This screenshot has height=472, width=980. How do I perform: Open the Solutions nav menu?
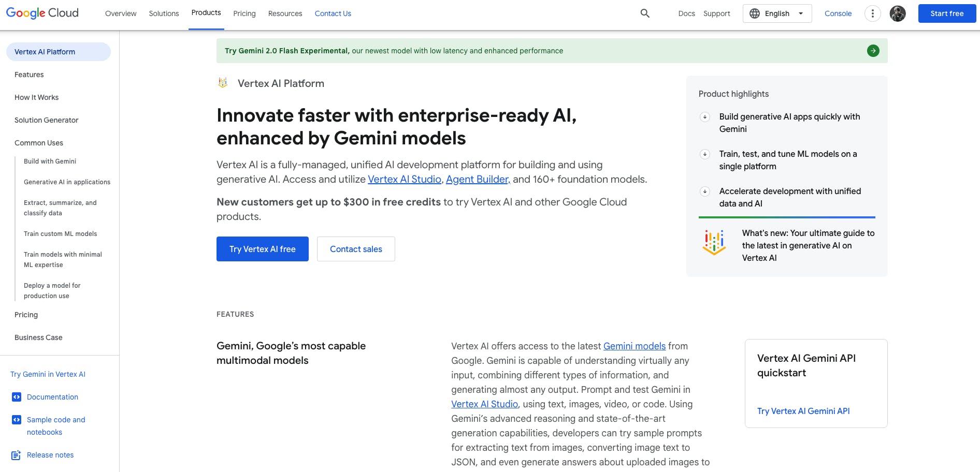click(x=164, y=13)
